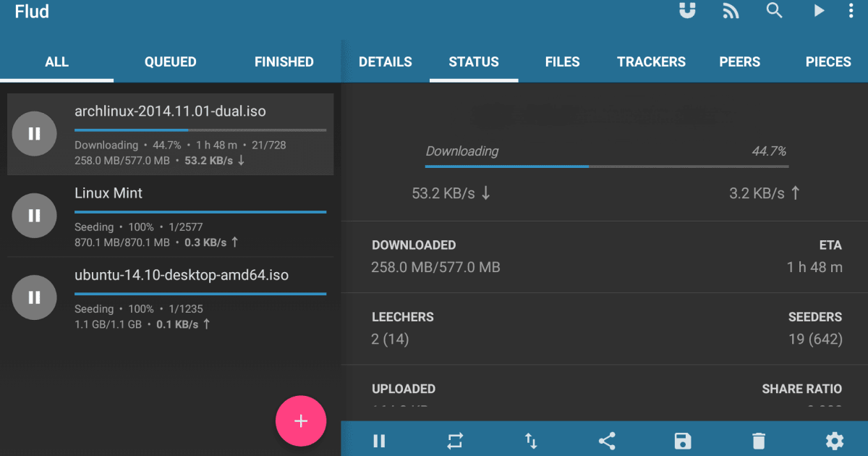Resume all torrents via the play icon
Screen dimensions: 868x456
(819, 11)
